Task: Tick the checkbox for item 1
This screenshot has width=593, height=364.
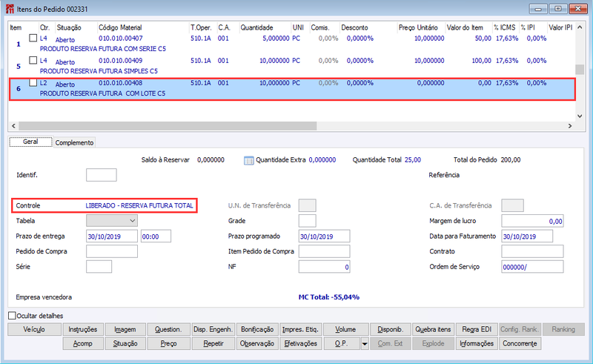Action: [33, 38]
